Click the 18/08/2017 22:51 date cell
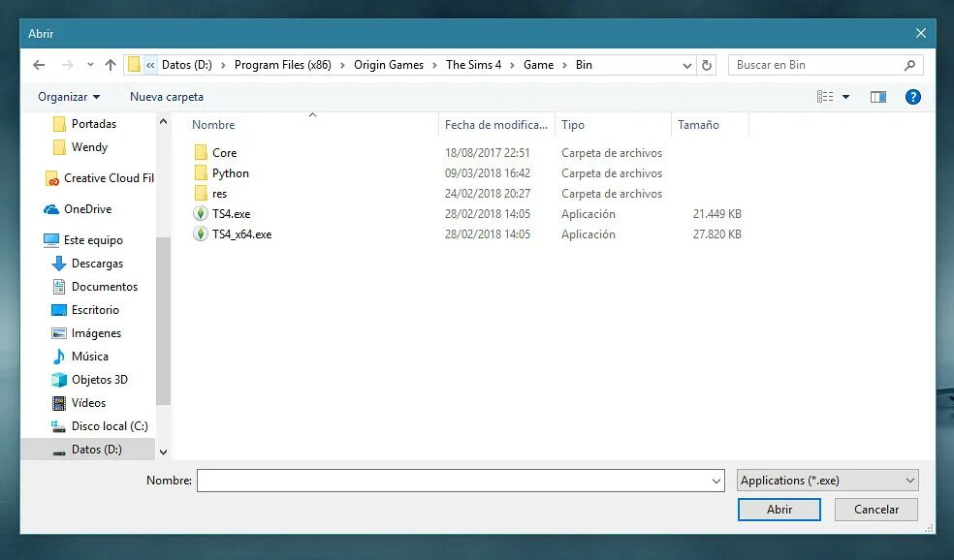This screenshot has height=560, width=954. 488,153
